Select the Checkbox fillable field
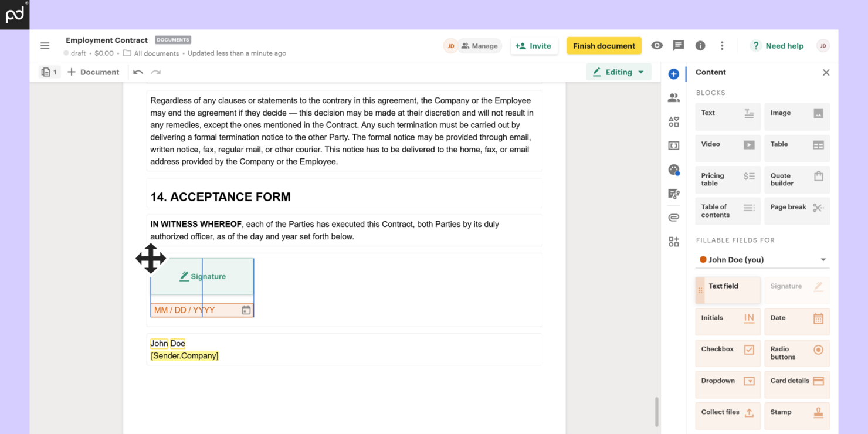This screenshot has height=434, width=868. click(728, 353)
